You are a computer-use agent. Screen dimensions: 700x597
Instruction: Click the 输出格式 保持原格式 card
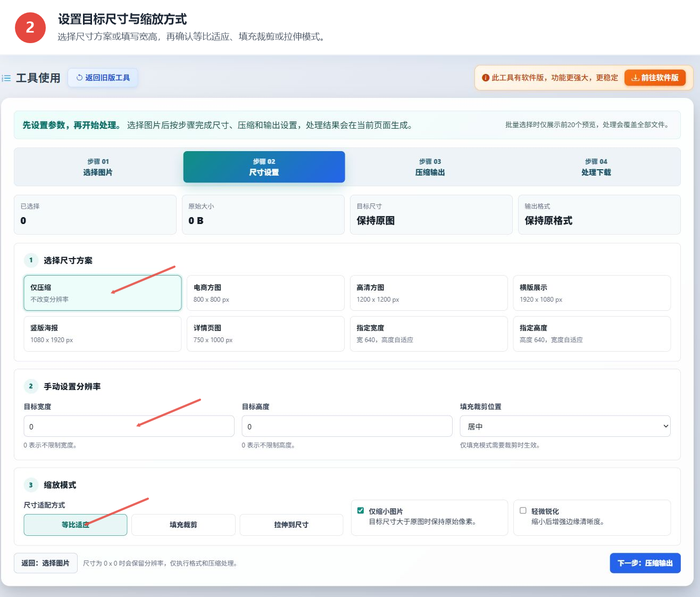click(599, 214)
